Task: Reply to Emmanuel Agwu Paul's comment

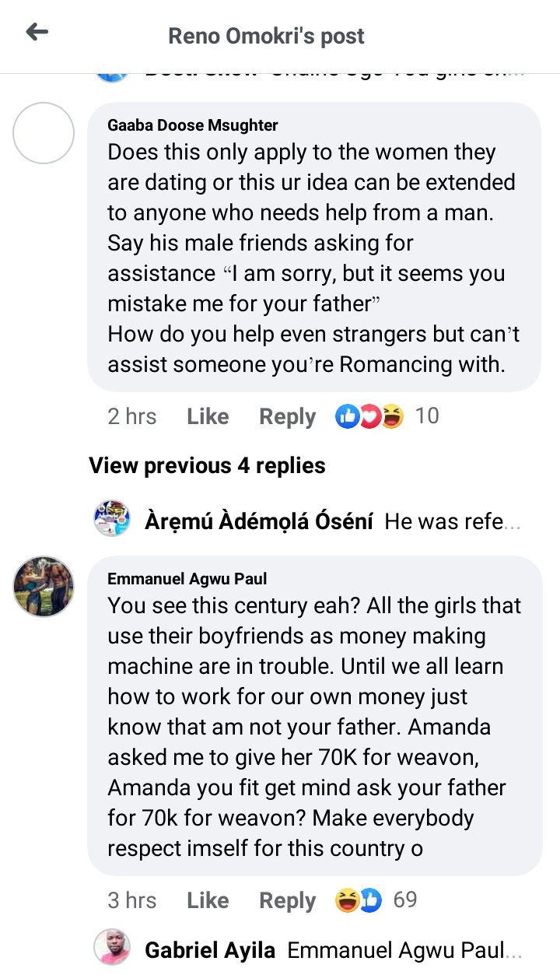Action: pyautogui.click(x=287, y=900)
